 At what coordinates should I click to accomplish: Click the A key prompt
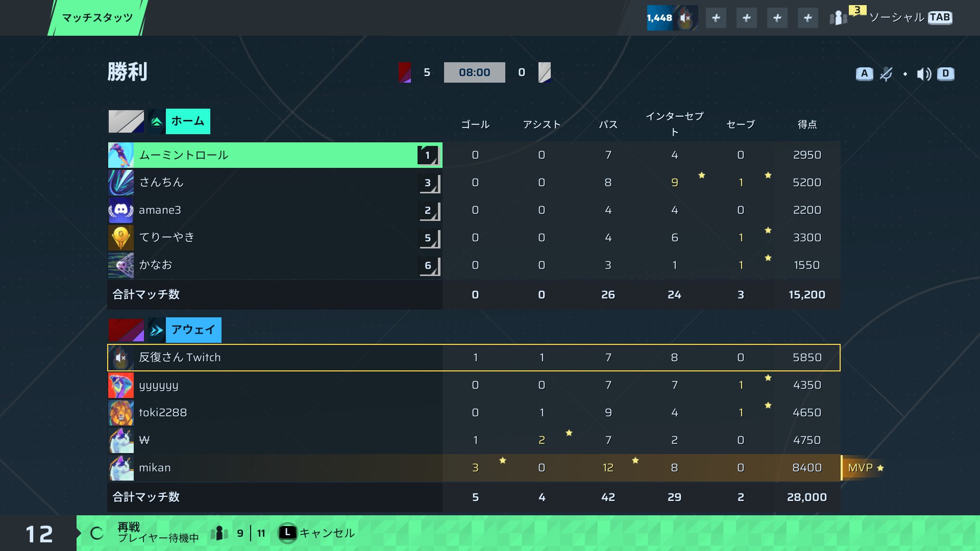pos(864,74)
